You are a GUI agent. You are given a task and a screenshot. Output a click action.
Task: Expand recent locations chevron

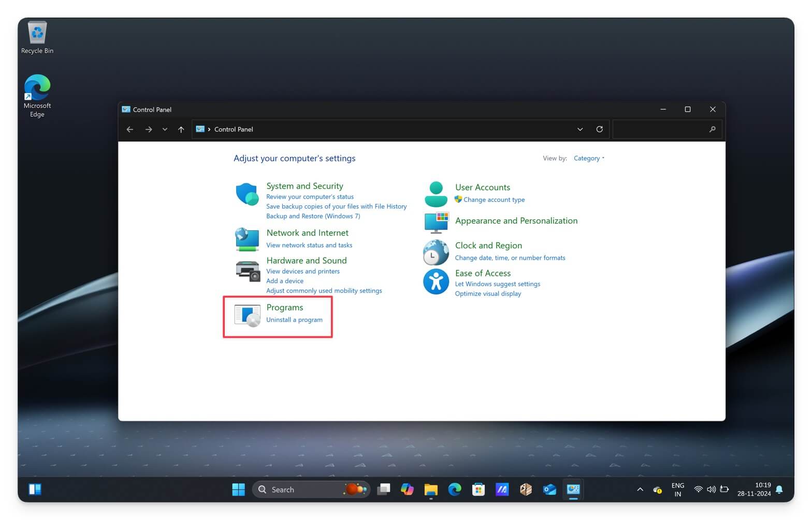click(165, 129)
